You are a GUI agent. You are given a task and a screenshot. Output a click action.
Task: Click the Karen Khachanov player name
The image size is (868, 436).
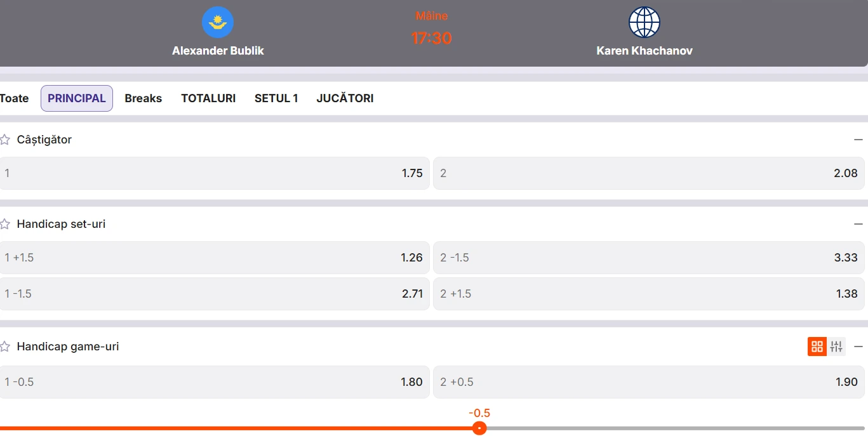coord(644,51)
